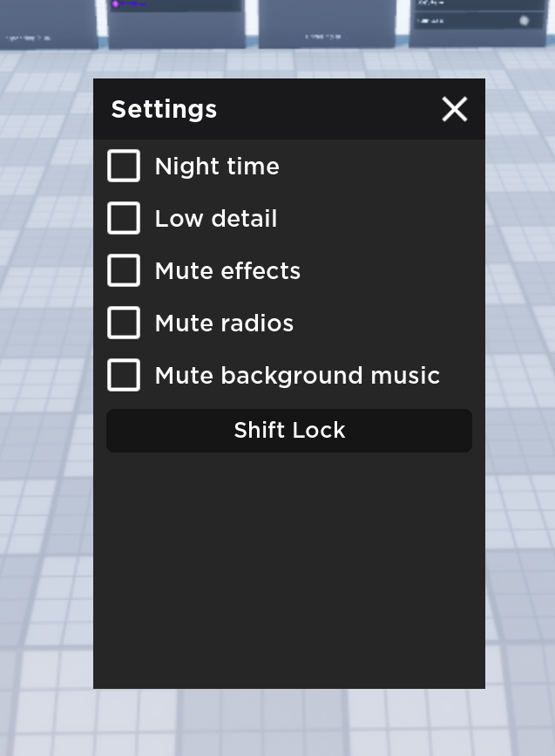Image resolution: width=555 pixels, height=756 pixels.
Task: Click the purple dot in the background panel
Action: click(115, 4)
